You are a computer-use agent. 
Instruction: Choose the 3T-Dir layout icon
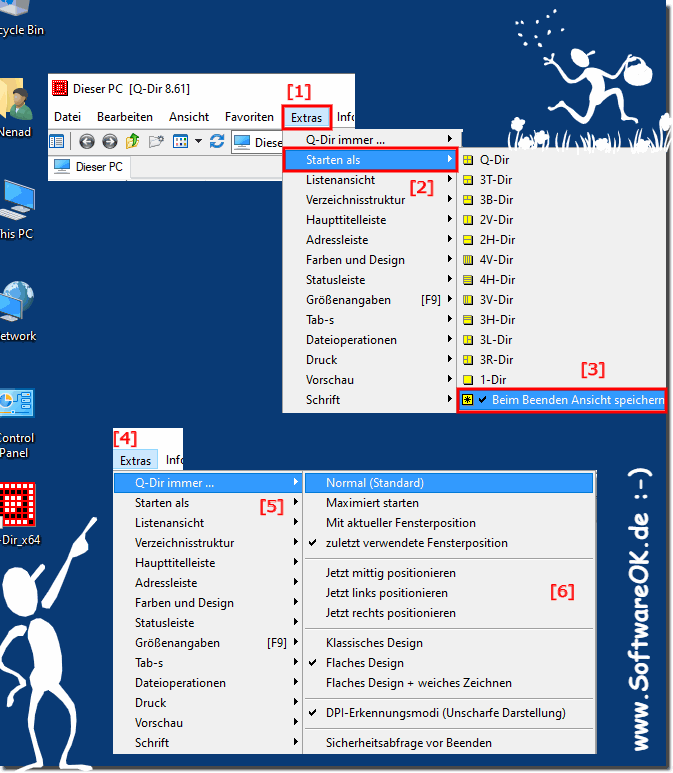coord(468,180)
